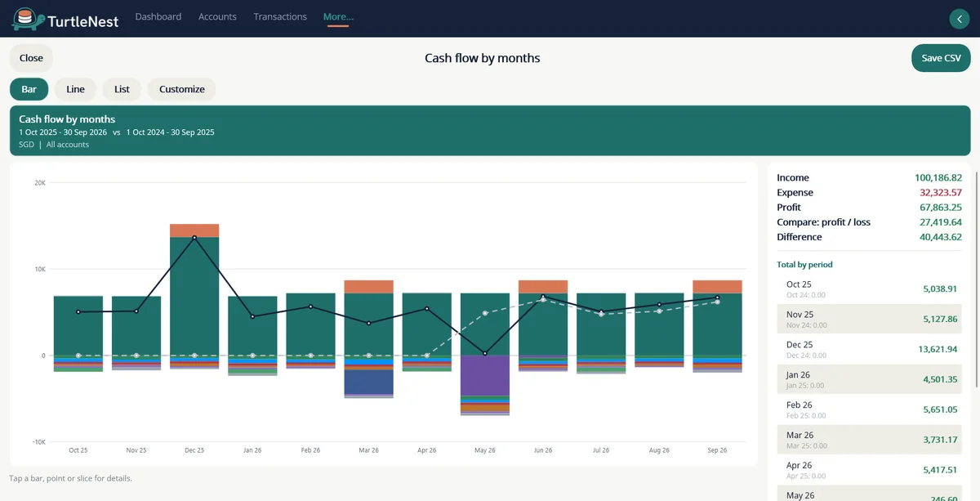Image resolution: width=980 pixels, height=501 pixels.
Task: Click the orange segment atop Sep 26 bar
Action: tap(717, 287)
